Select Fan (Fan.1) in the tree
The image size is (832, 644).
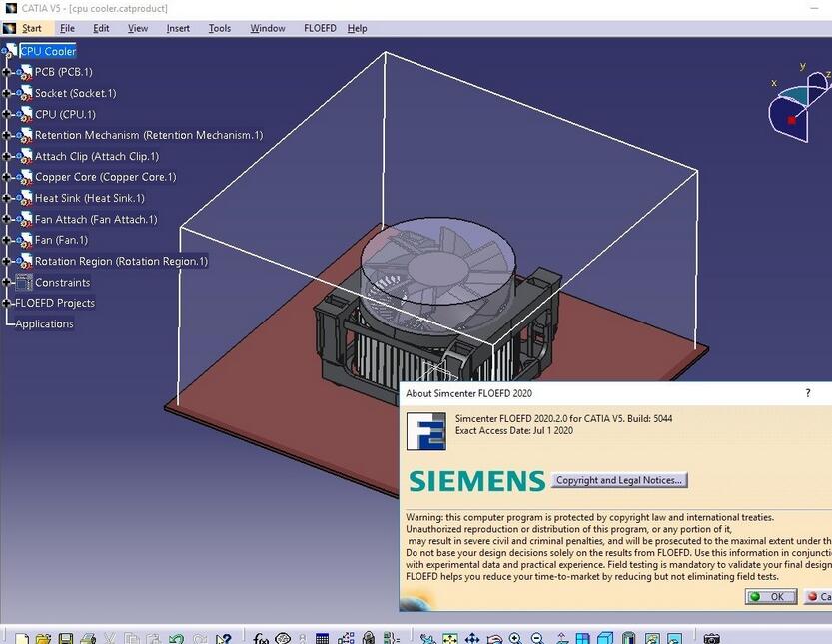pyautogui.click(x=61, y=240)
